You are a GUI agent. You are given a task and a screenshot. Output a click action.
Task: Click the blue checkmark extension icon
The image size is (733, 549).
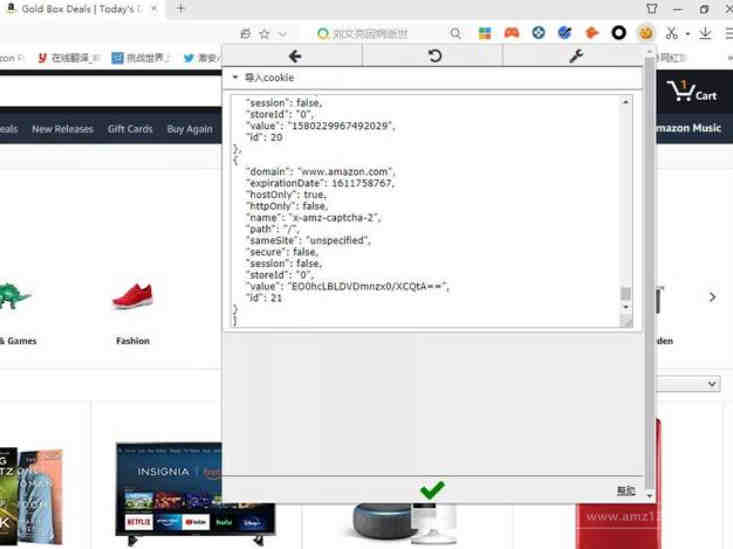point(565,32)
